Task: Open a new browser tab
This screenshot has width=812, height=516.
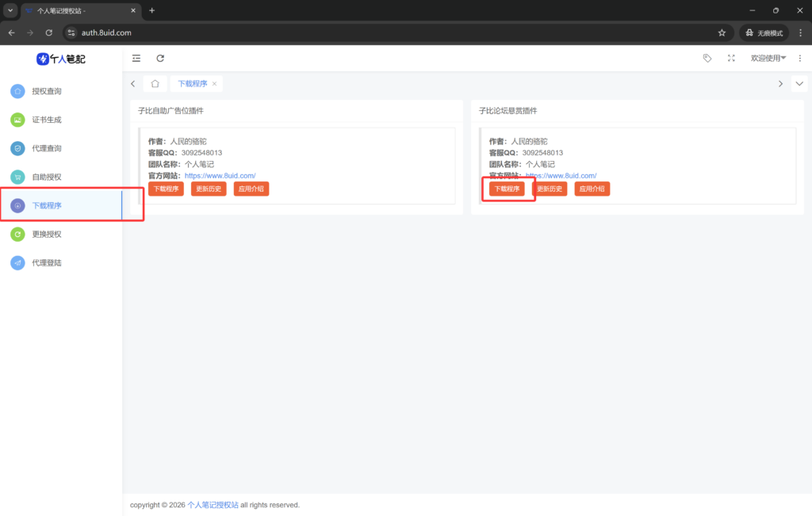Action: pos(151,10)
